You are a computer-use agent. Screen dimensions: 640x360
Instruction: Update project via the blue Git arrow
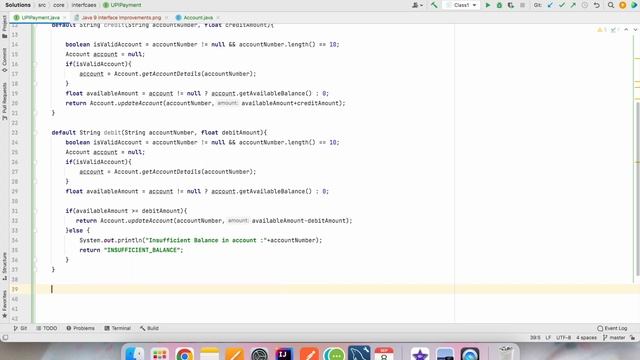(550, 5)
